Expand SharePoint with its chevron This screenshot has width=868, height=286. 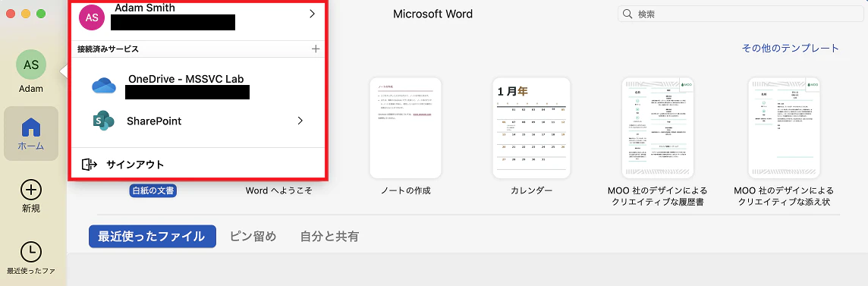pyautogui.click(x=300, y=121)
